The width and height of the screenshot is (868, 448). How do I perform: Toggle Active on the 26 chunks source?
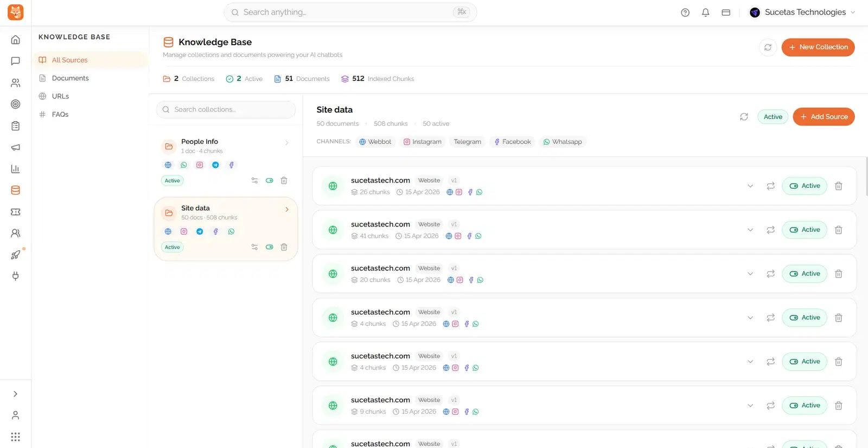point(805,186)
